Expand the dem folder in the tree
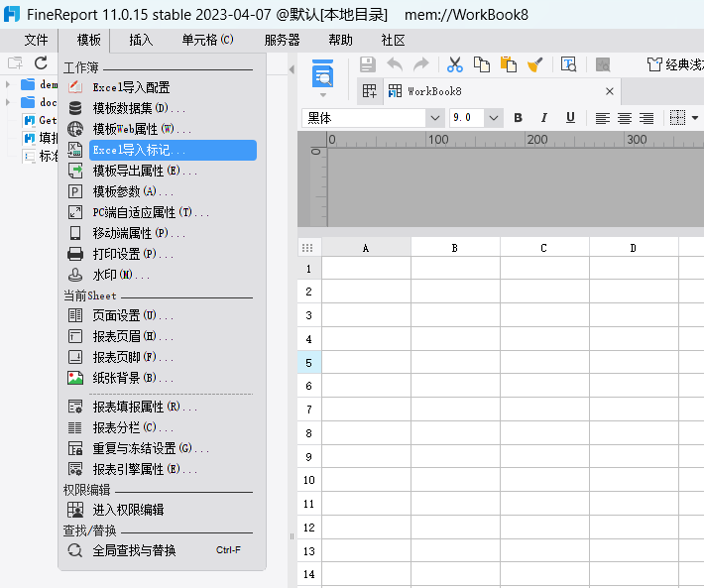 8,84
